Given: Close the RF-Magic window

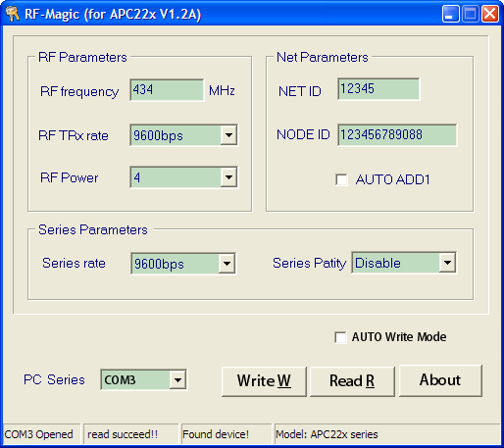Looking at the screenshot, I should point(490,14).
